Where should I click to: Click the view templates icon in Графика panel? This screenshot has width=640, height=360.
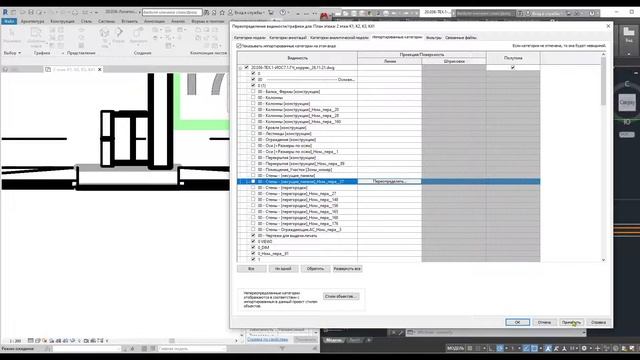click(x=36, y=36)
